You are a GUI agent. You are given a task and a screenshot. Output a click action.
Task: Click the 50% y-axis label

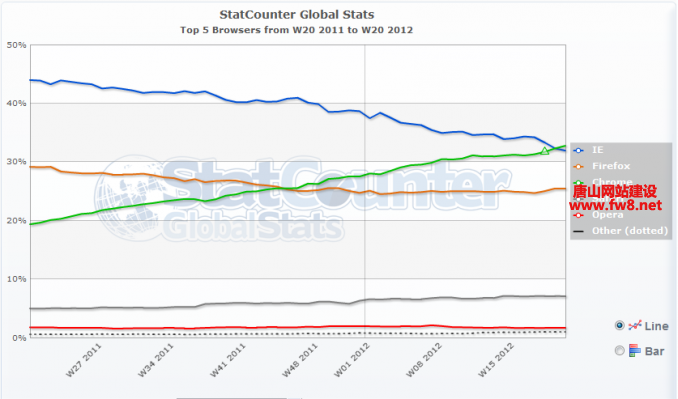[16, 45]
